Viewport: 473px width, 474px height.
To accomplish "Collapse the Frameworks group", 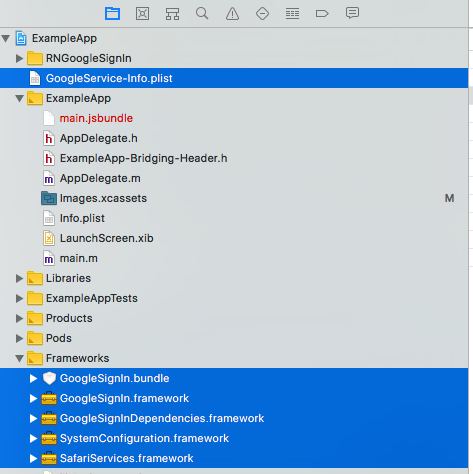I will click(20, 358).
